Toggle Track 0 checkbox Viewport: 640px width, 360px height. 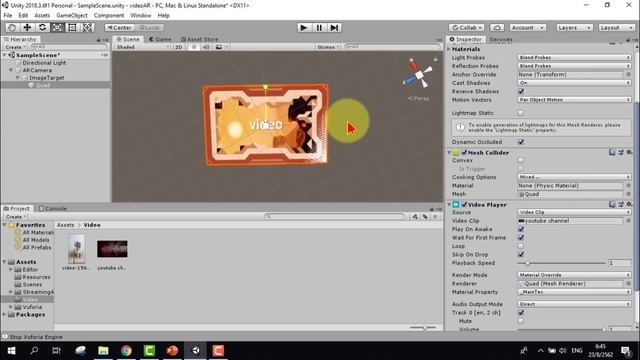pos(521,313)
